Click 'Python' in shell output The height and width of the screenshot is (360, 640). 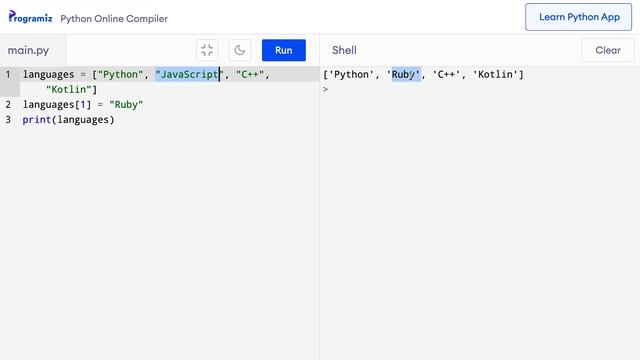coord(351,74)
